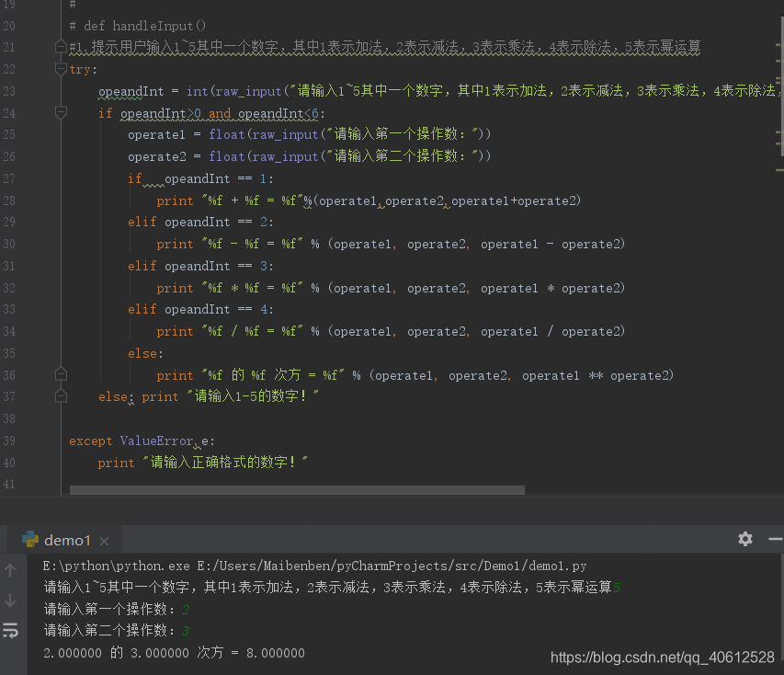Screen dimensions: 784x675
Task: Click the editor's vertical scrollbar thumb
Action: [x=781, y=85]
